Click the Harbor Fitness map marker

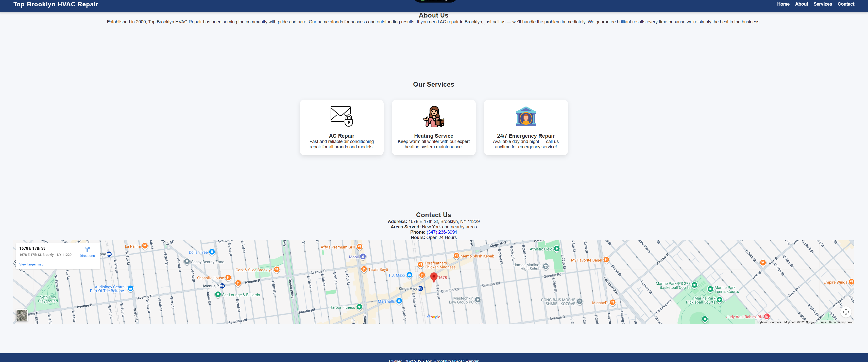(359, 307)
